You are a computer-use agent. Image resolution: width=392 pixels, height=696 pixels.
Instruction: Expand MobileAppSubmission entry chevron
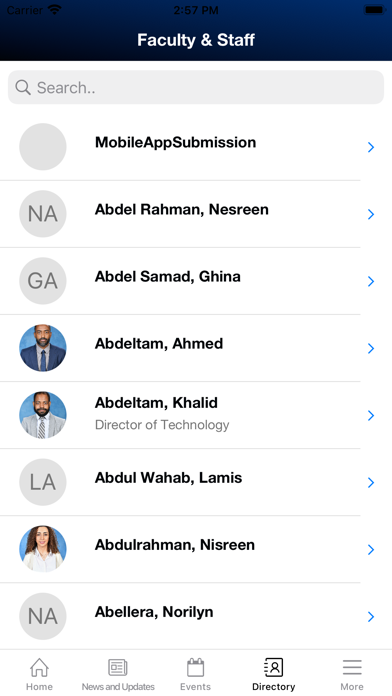(371, 147)
